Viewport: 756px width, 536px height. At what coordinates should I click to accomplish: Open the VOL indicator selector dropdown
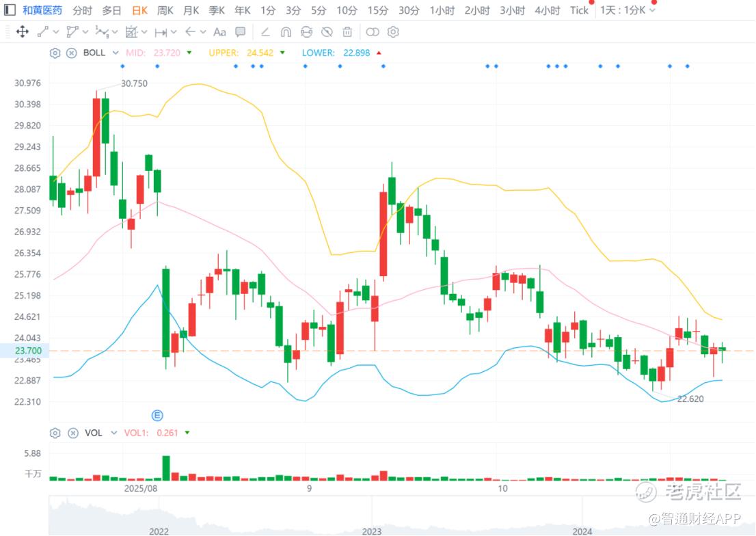tap(113, 433)
